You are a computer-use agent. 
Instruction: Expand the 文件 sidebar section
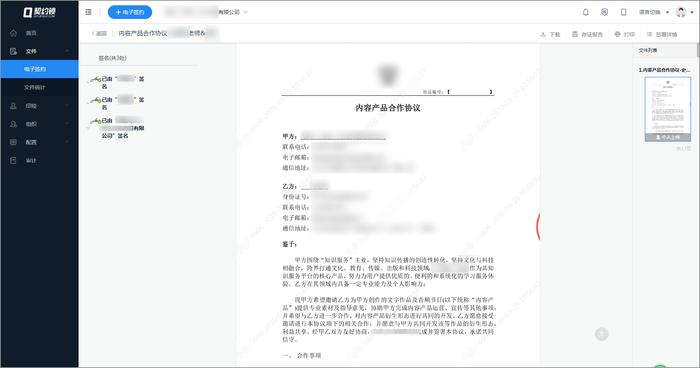[39, 51]
